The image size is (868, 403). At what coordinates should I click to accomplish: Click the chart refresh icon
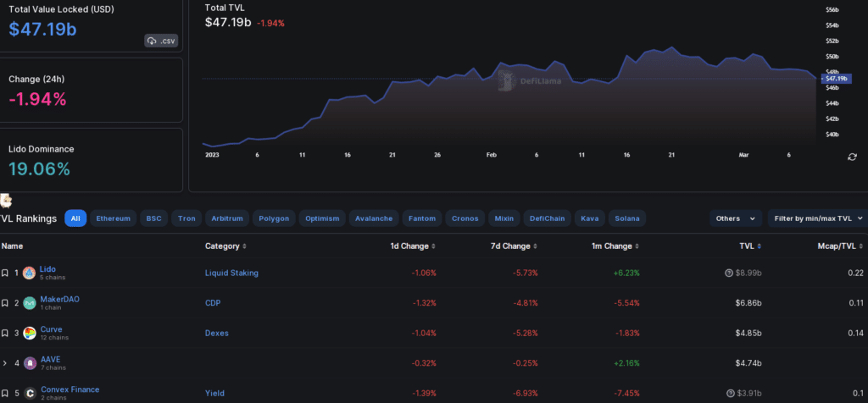point(853,157)
